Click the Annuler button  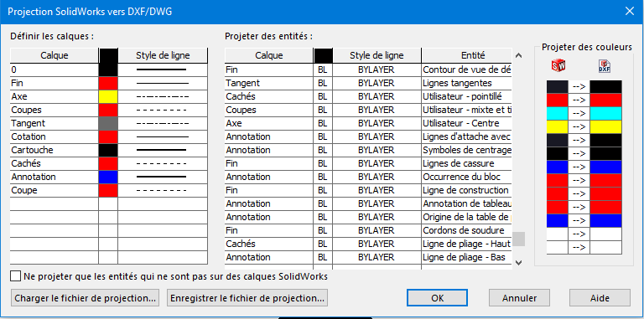pyautogui.click(x=519, y=298)
